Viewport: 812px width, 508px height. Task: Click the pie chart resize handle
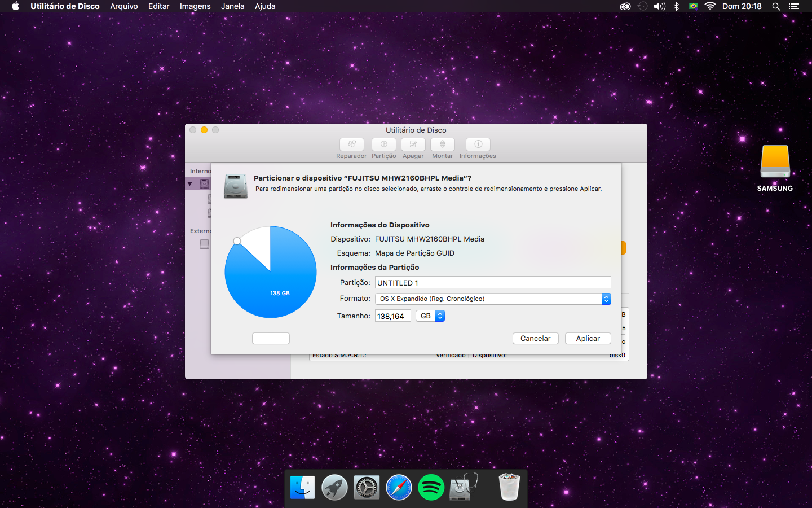point(237,241)
